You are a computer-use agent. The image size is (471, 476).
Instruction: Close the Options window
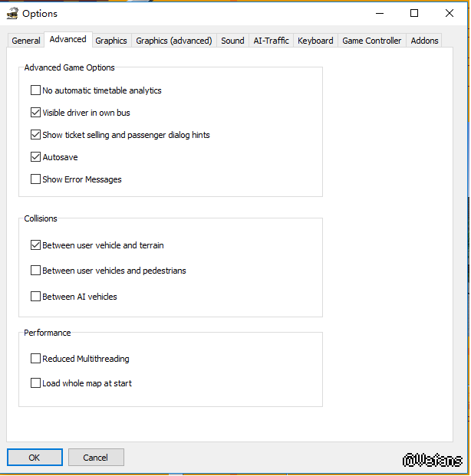point(450,13)
